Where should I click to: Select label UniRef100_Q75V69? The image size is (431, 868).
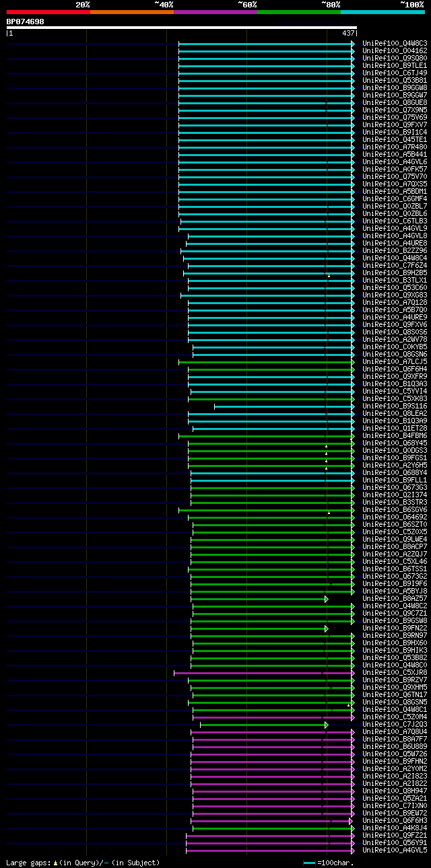(x=395, y=117)
